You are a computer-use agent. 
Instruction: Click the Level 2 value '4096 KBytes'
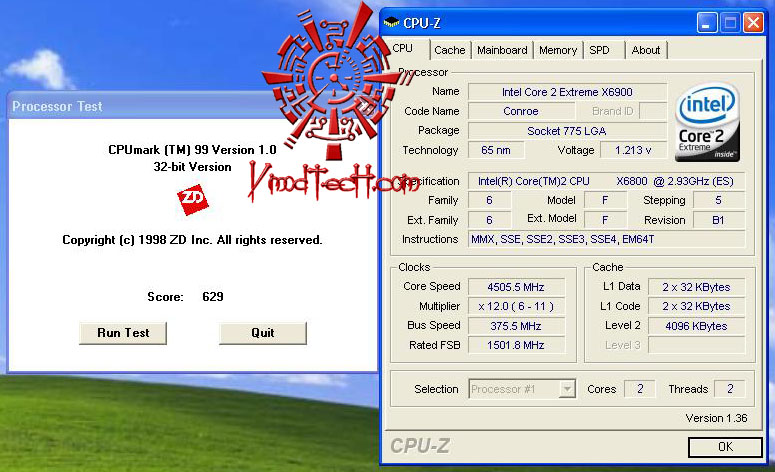click(x=696, y=326)
